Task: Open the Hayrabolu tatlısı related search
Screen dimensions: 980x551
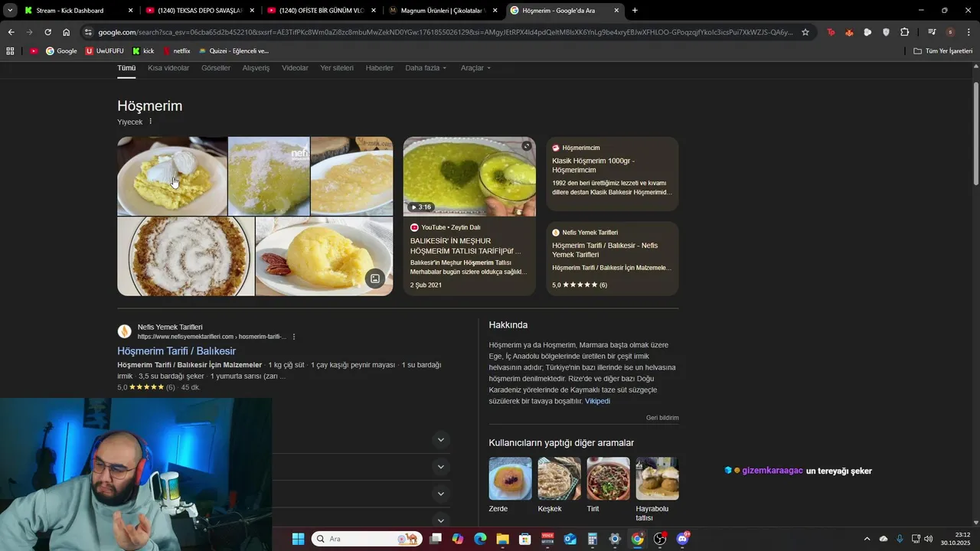Action: click(x=657, y=490)
